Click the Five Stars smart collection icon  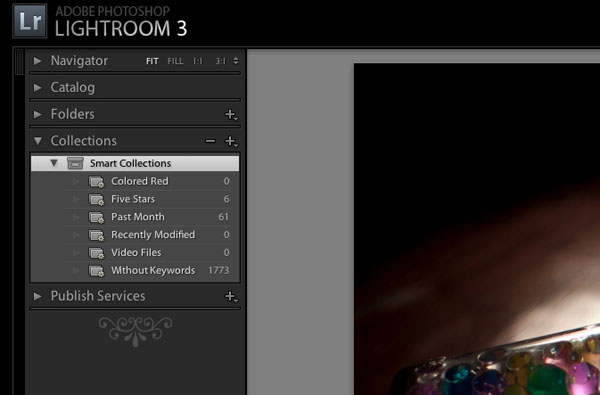[x=96, y=199]
